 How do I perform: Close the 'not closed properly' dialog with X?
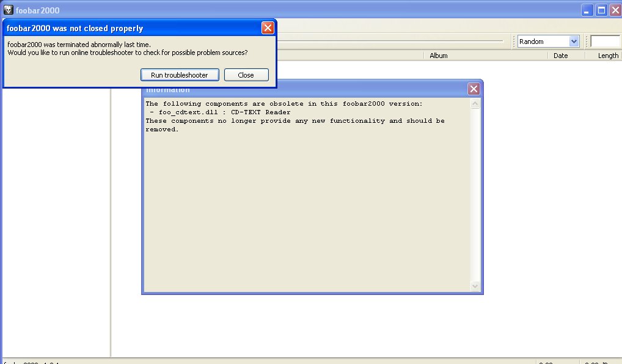pos(268,27)
